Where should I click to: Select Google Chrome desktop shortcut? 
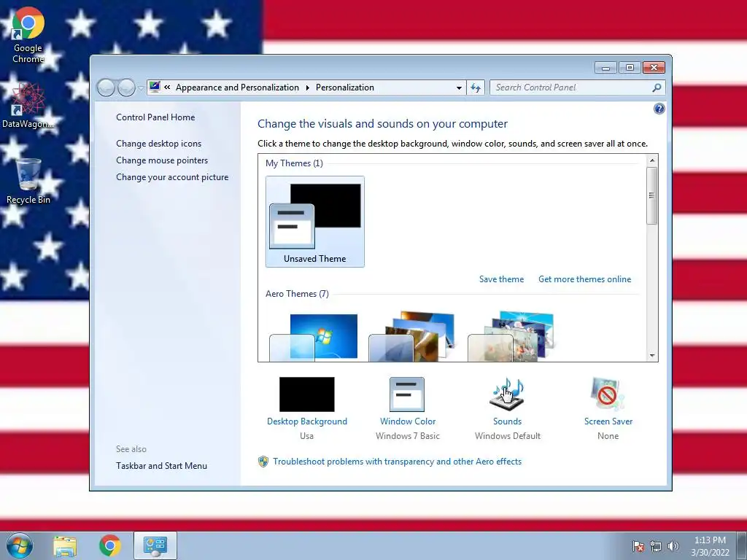pyautogui.click(x=28, y=35)
